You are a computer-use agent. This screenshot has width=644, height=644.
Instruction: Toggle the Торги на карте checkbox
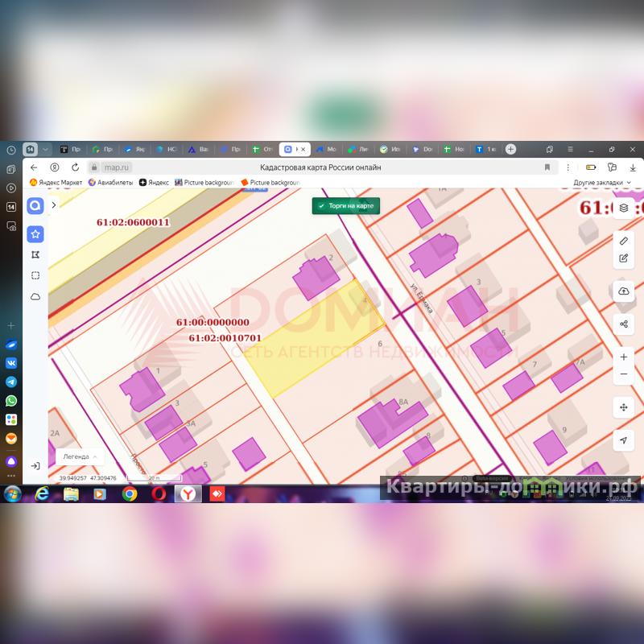pos(321,206)
